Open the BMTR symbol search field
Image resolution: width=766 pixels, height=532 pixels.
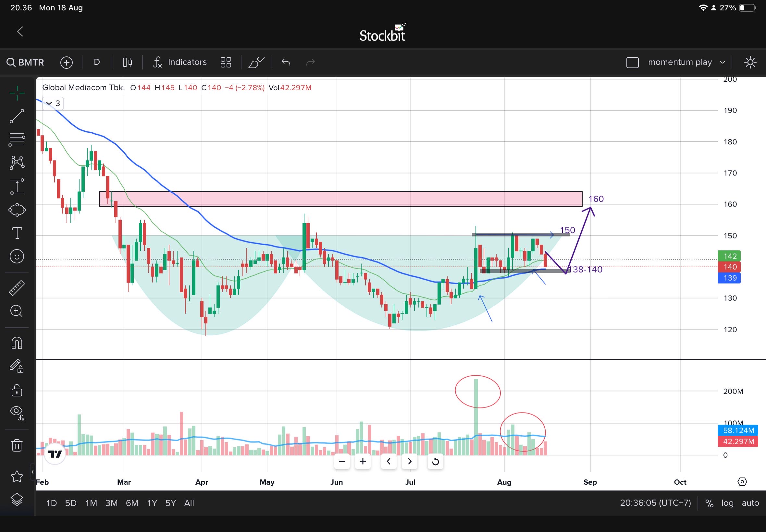point(25,62)
